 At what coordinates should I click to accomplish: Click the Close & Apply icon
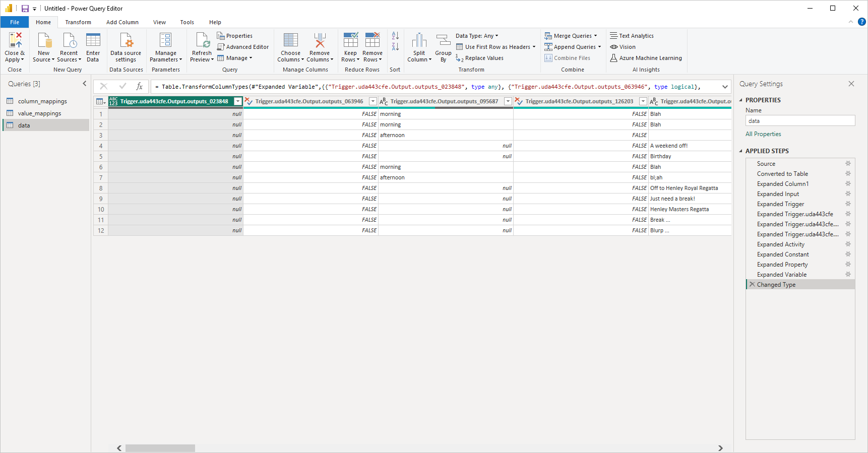pyautogui.click(x=15, y=40)
